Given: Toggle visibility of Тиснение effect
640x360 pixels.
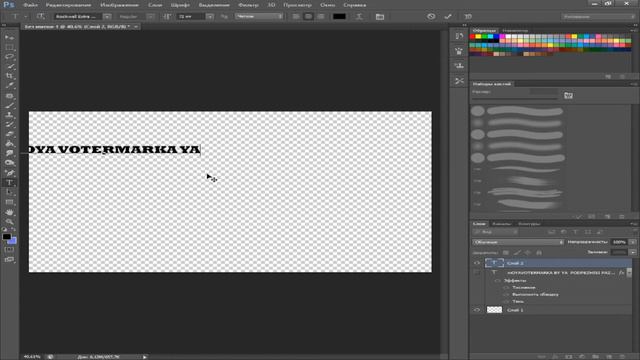Looking at the screenshot, I should (506, 288).
